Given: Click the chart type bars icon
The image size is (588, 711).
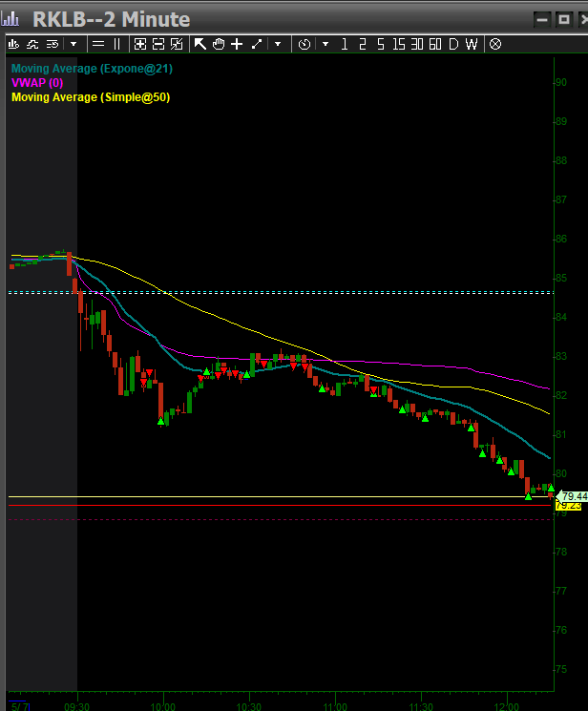Looking at the screenshot, I should click(x=13, y=44).
